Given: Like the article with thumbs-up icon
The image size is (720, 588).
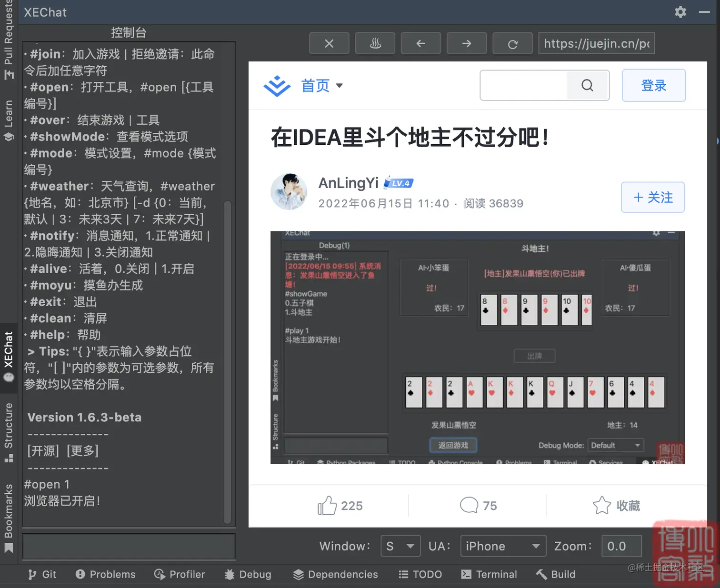Looking at the screenshot, I should tap(327, 506).
